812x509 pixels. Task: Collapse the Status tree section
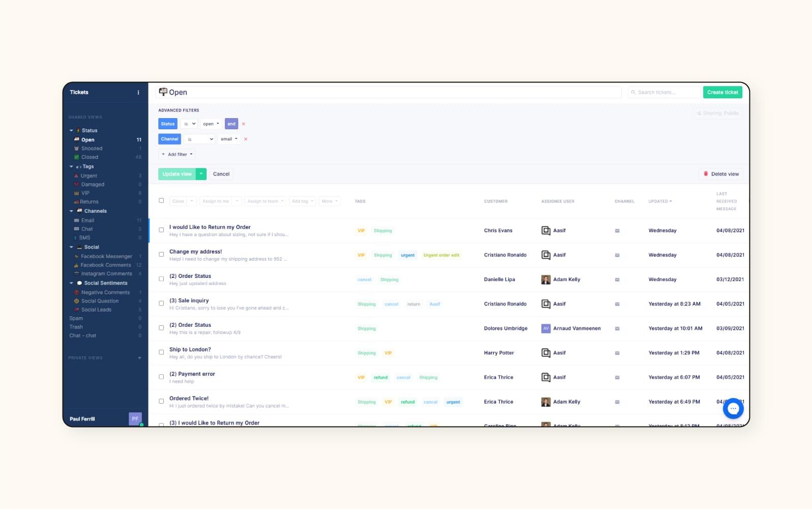71,131
